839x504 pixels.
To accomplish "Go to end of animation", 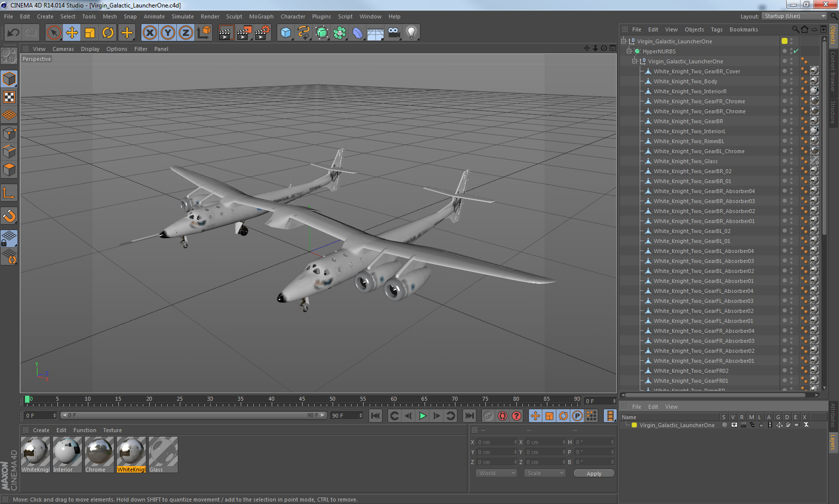I will click(x=469, y=416).
